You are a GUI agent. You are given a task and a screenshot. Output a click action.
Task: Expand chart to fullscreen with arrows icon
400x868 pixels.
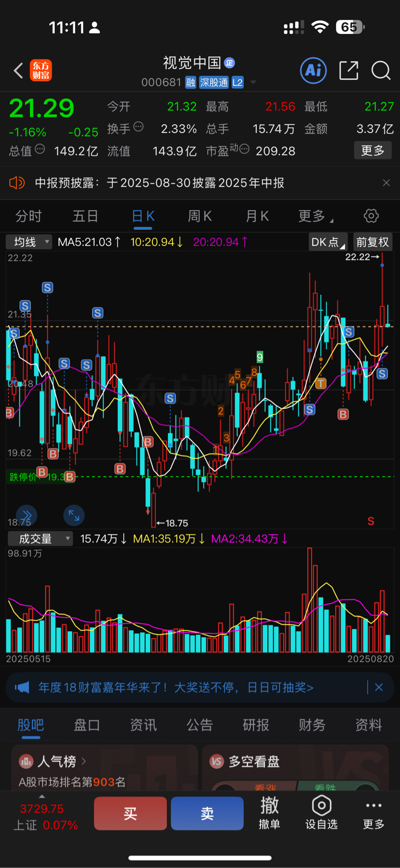pos(74,516)
